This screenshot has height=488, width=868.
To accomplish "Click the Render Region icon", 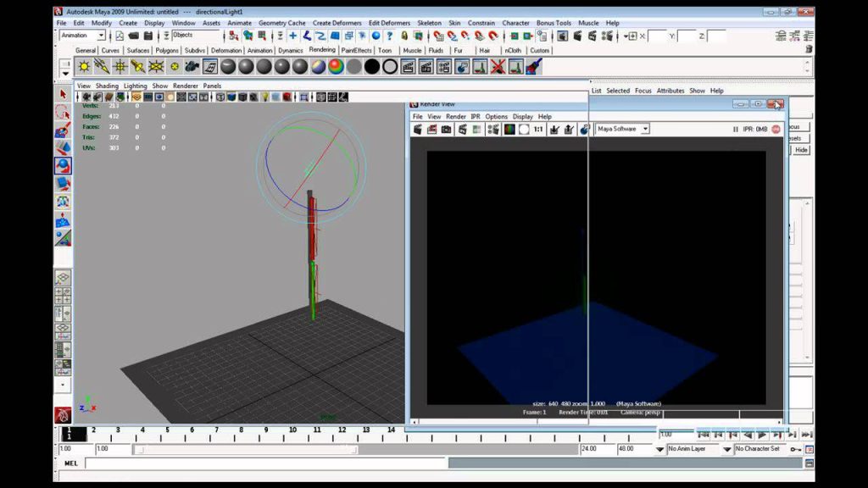I will (431, 129).
